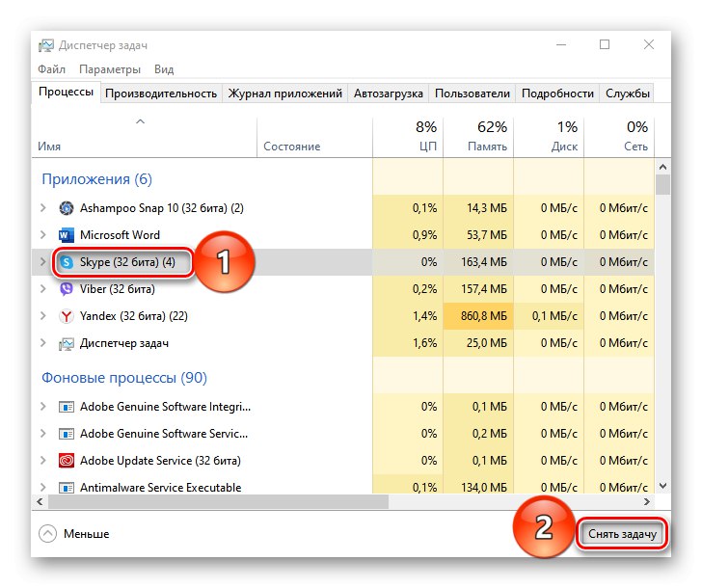The width and height of the screenshot is (702, 588).
Task: Expand Adobe Genuine Software Integri... row
Action: (43, 407)
